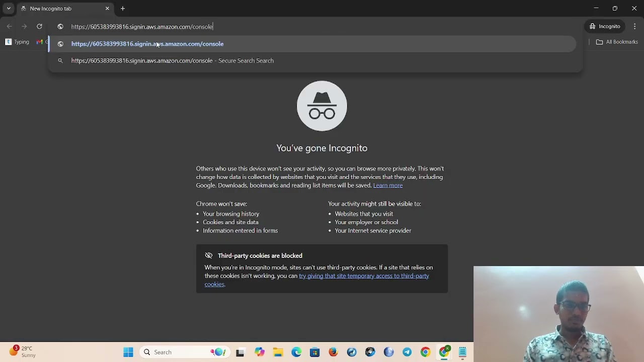644x362 pixels.
Task: Click "Your Internet service provider" list item
Action: tap(373, 231)
